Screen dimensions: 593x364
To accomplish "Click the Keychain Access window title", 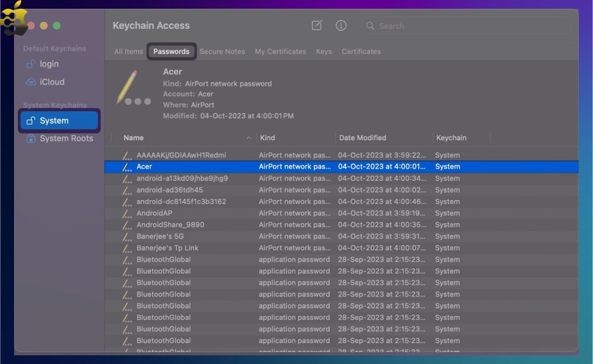I will point(151,26).
